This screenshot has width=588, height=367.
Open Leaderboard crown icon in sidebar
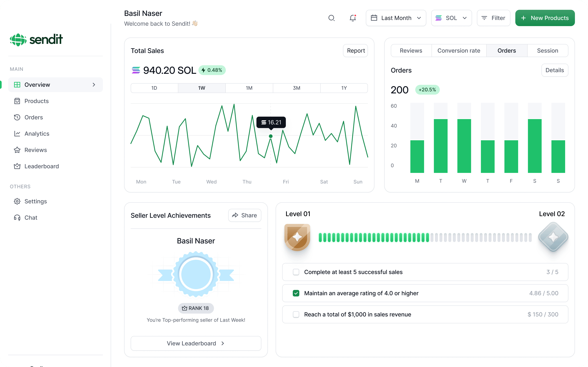[17, 166]
